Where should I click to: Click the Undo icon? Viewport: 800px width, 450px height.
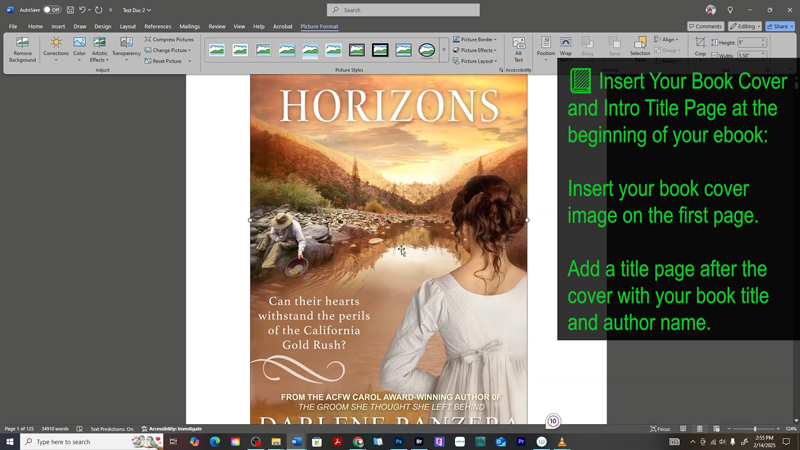[82, 10]
